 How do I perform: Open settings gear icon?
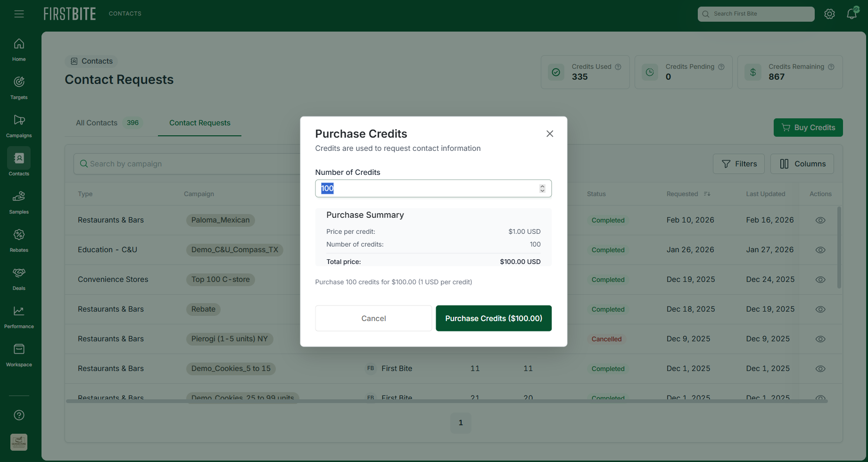click(x=829, y=14)
